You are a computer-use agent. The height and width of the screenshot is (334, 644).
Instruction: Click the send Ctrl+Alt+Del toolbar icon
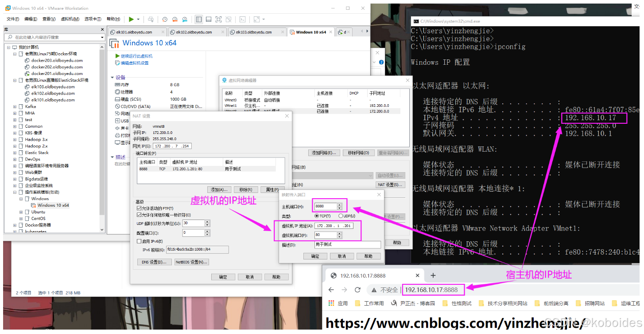[x=151, y=19]
